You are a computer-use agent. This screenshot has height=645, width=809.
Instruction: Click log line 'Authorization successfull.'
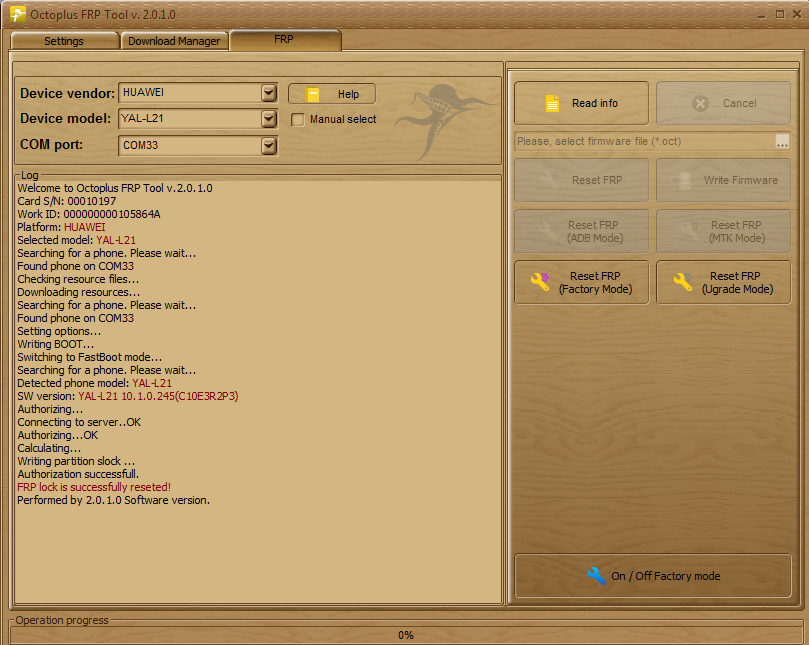pyautogui.click(x=78, y=474)
